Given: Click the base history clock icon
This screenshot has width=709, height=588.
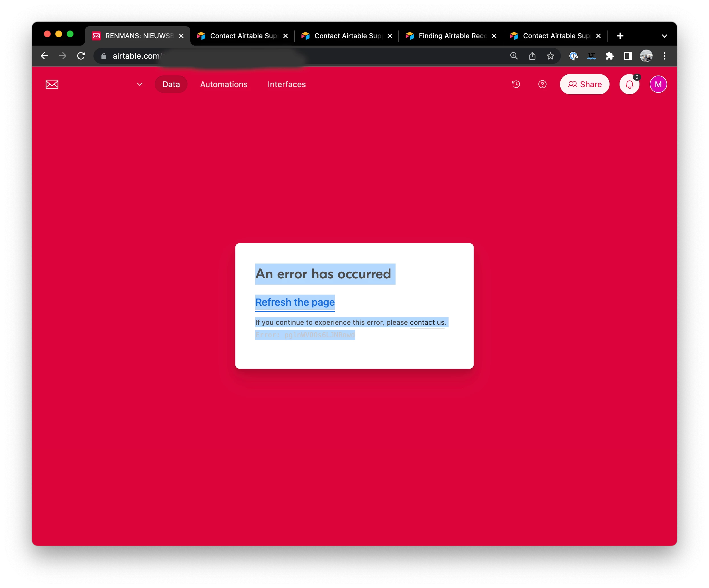Looking at the screenshot, I should (x=516, y=84).
